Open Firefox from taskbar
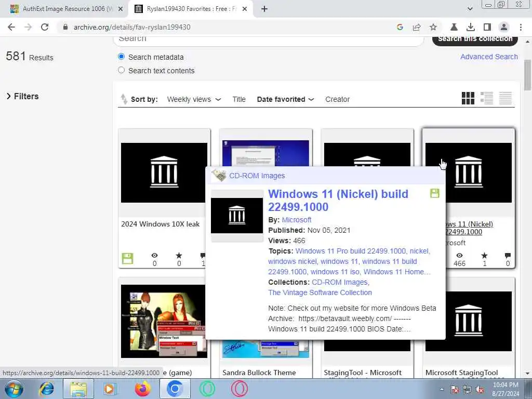 [143, 389]
